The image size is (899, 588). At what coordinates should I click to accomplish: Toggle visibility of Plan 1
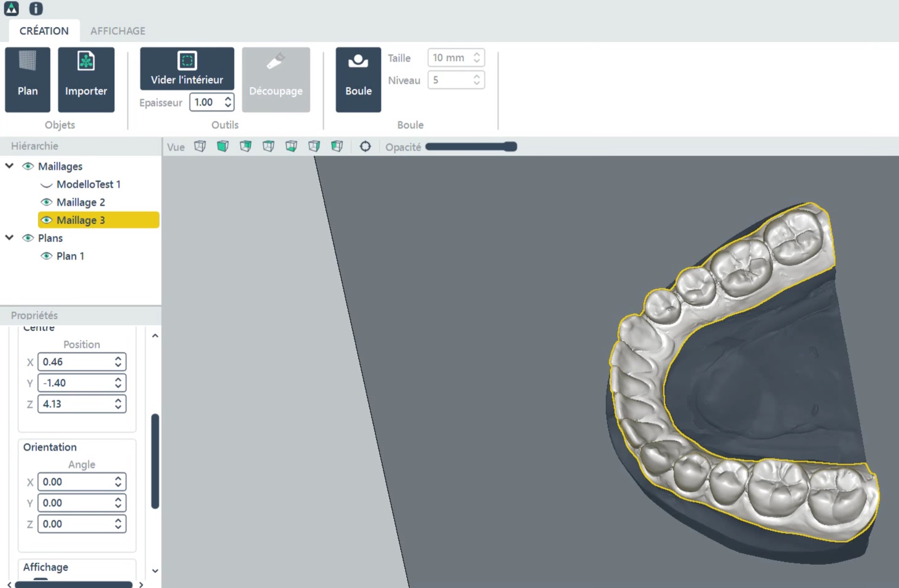click(x=46, y=256)
